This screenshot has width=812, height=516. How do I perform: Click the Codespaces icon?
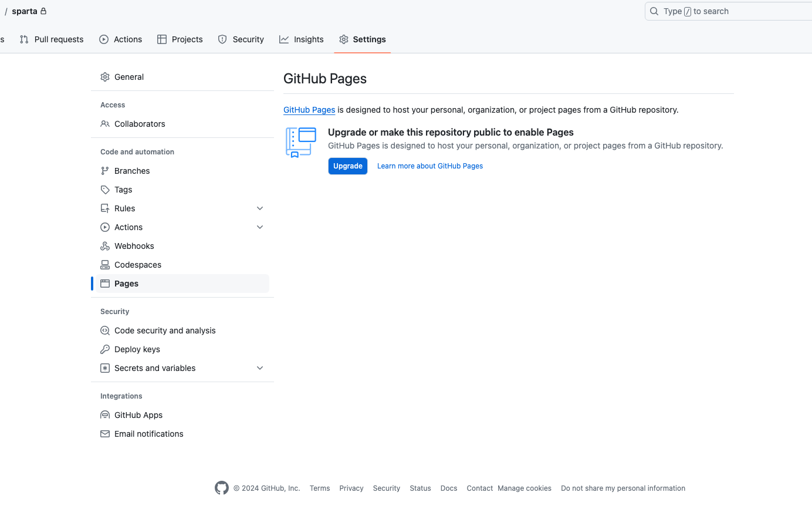click(x=105, y=265)
